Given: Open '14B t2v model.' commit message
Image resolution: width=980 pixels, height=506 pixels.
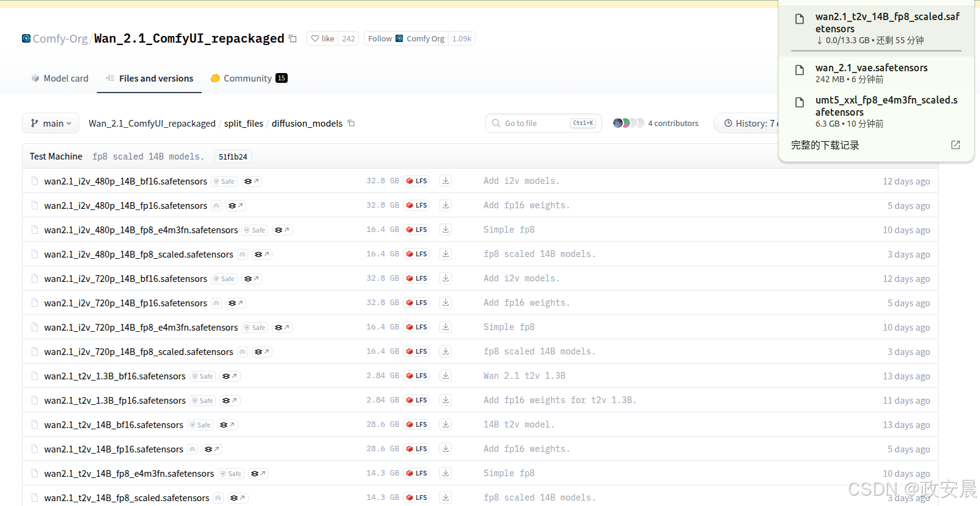Looking at the screenshot, I should pyautogui.click(x=519, y=424).
